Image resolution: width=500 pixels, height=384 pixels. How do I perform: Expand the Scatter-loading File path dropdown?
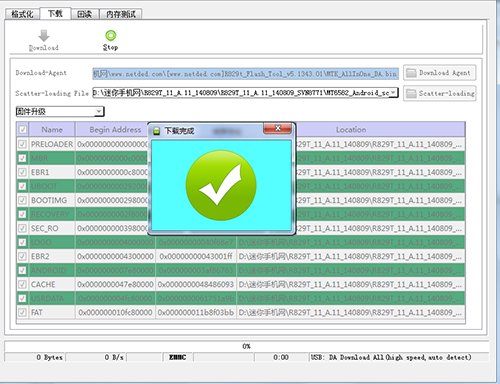394,93
